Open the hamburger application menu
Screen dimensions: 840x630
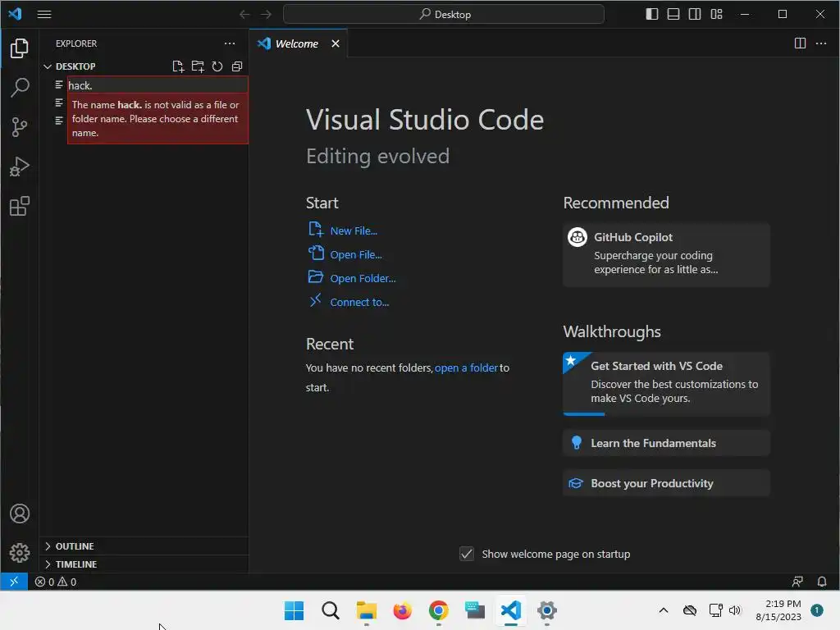click(44, 15)
